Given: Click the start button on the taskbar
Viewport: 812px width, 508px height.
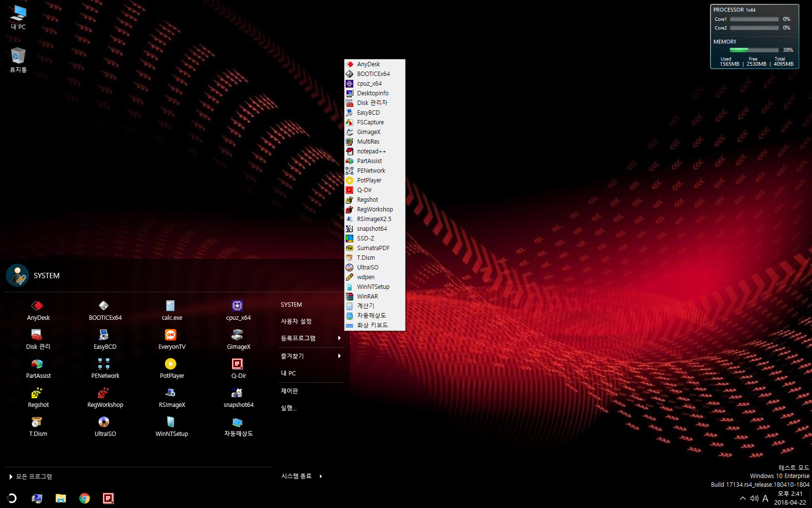Looking at the screenshot, I should pyautogui.click(x=12, y=498).
